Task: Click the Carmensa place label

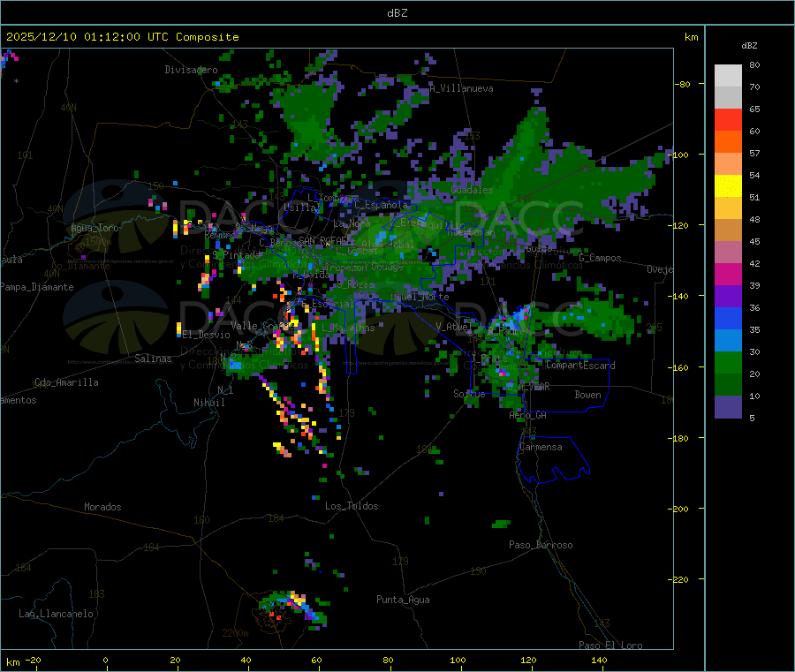Action: pos(541,447)
